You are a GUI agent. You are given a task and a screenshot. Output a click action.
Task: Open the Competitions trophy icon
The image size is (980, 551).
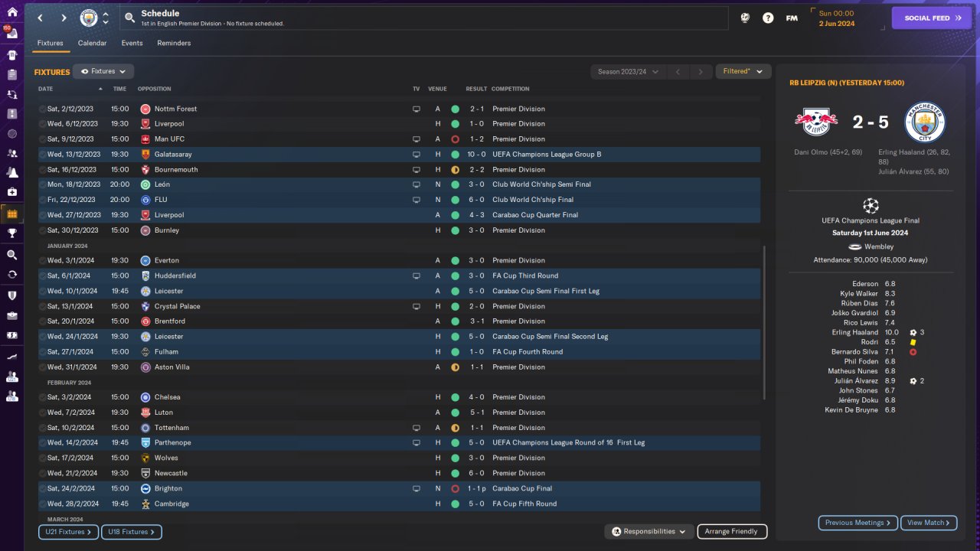tap(11, 234)
